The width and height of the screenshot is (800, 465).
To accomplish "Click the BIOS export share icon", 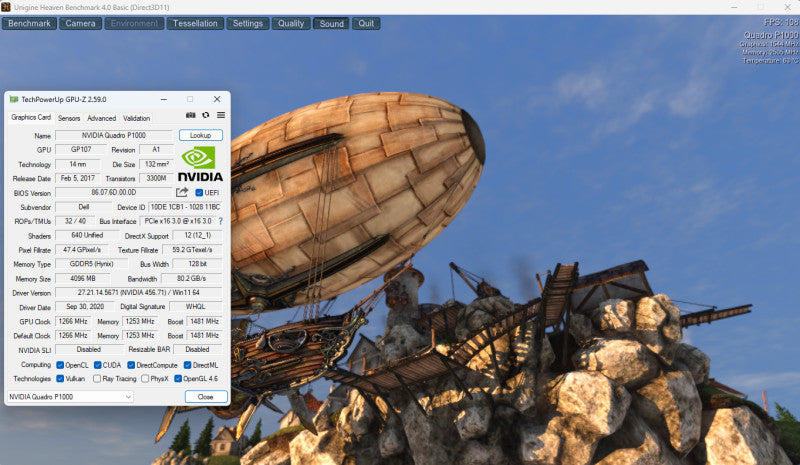I will tap(182, 192).
